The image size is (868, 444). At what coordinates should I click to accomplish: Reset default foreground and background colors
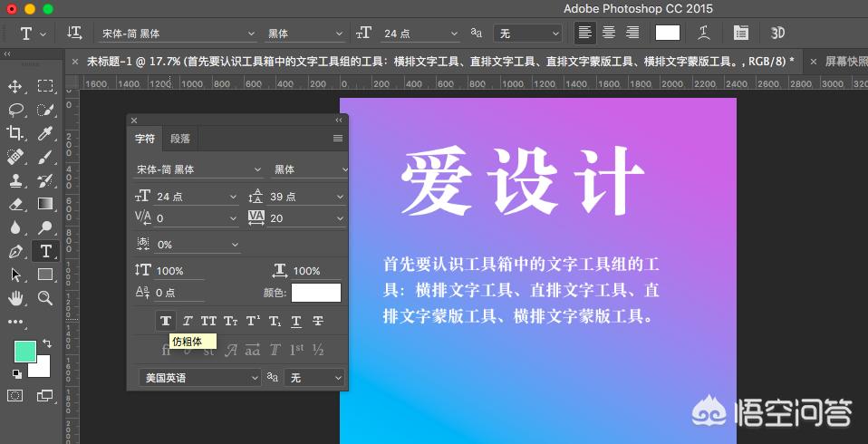[16, 374]
